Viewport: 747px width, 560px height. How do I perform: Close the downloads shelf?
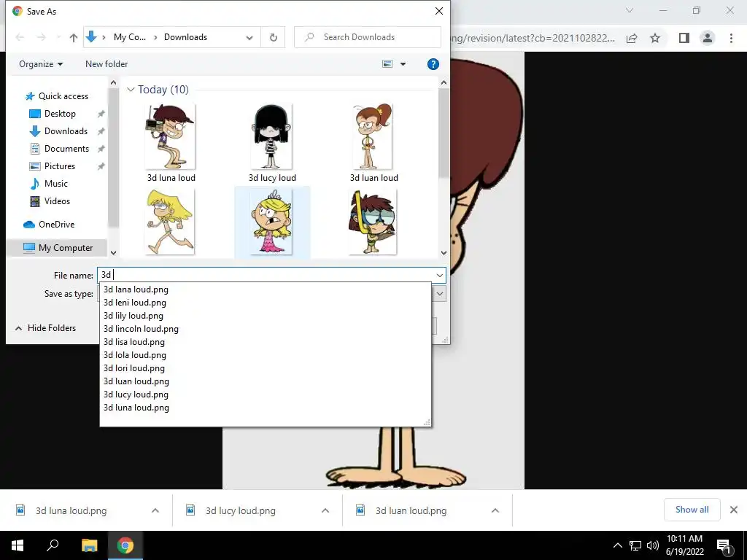[734, 510]
